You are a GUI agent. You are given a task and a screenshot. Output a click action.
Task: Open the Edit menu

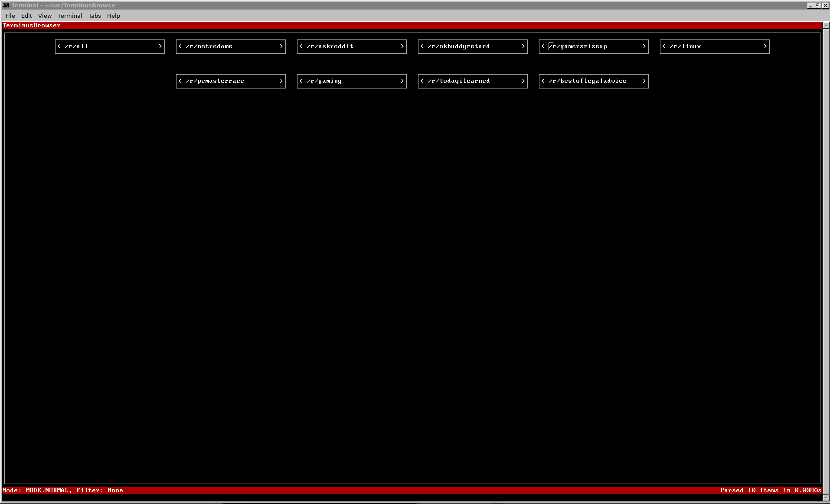point(26,16)
